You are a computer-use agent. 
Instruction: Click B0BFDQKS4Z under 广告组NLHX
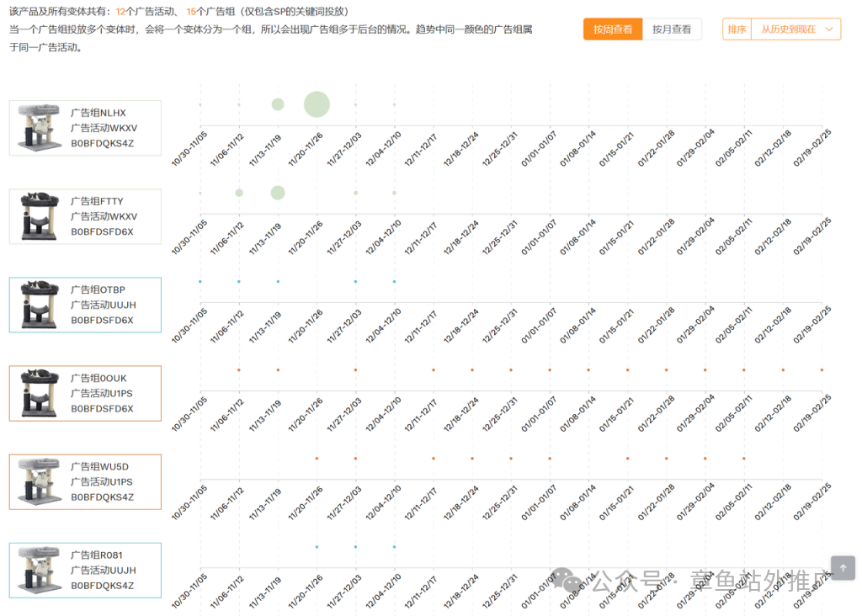point(102,143)
